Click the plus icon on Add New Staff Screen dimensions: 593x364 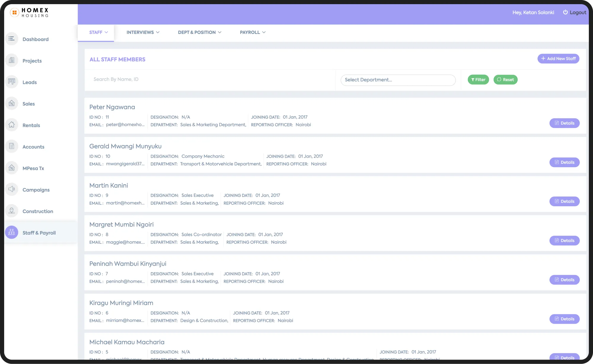543,58
